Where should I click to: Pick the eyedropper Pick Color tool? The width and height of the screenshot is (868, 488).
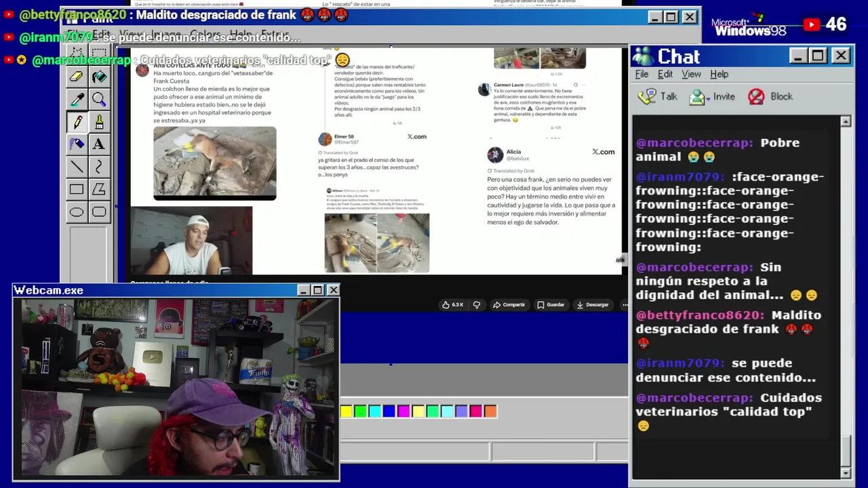[x=77, y=100]
